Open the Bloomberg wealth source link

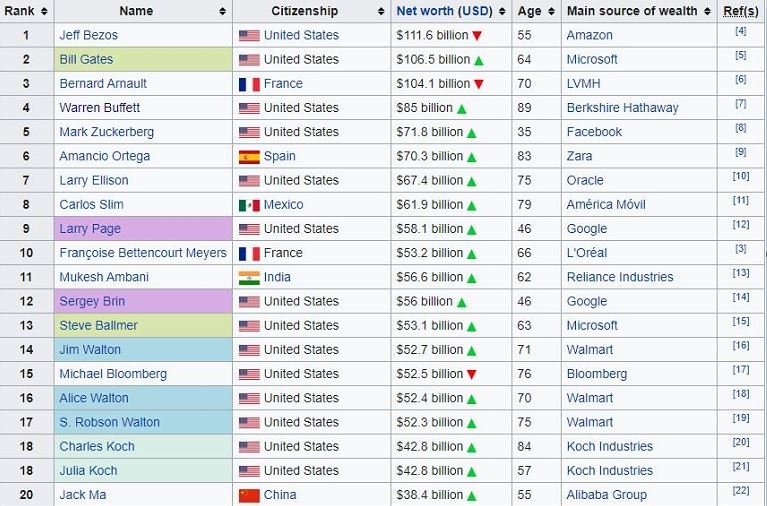click(597, 374)
